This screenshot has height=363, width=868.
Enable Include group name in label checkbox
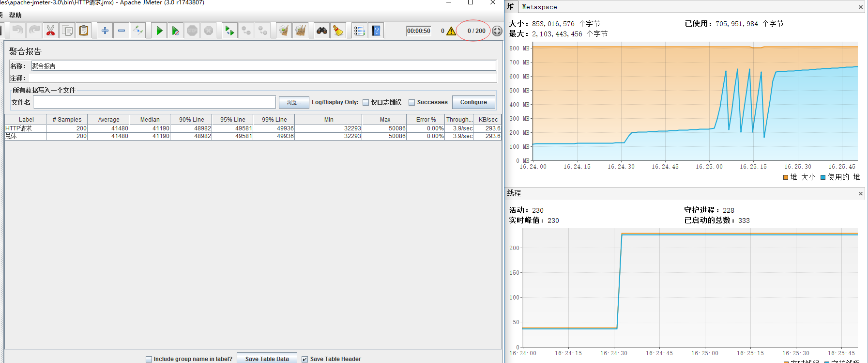pos(149,359)
